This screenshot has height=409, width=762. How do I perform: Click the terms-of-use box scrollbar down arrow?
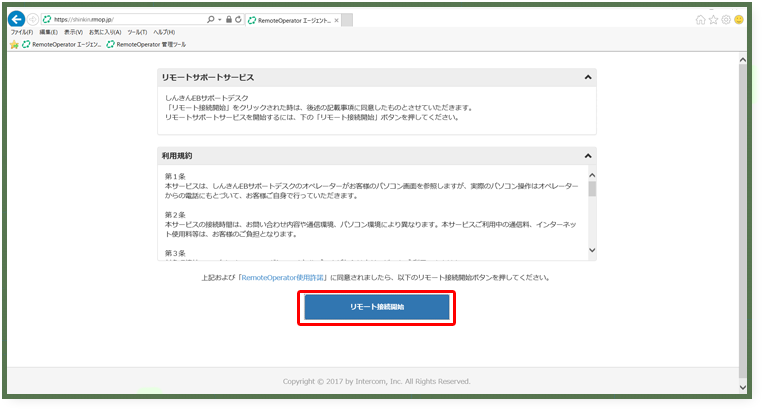[592, 251]
